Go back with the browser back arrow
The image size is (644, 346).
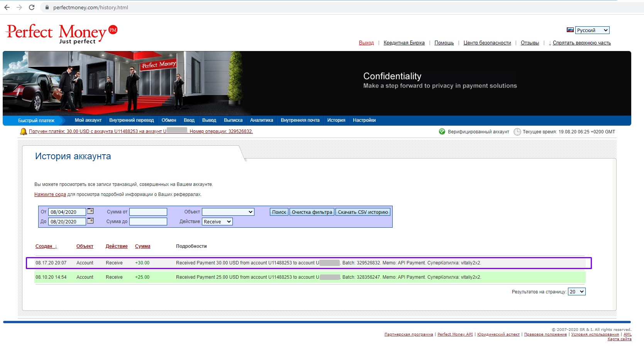(7, 7)
